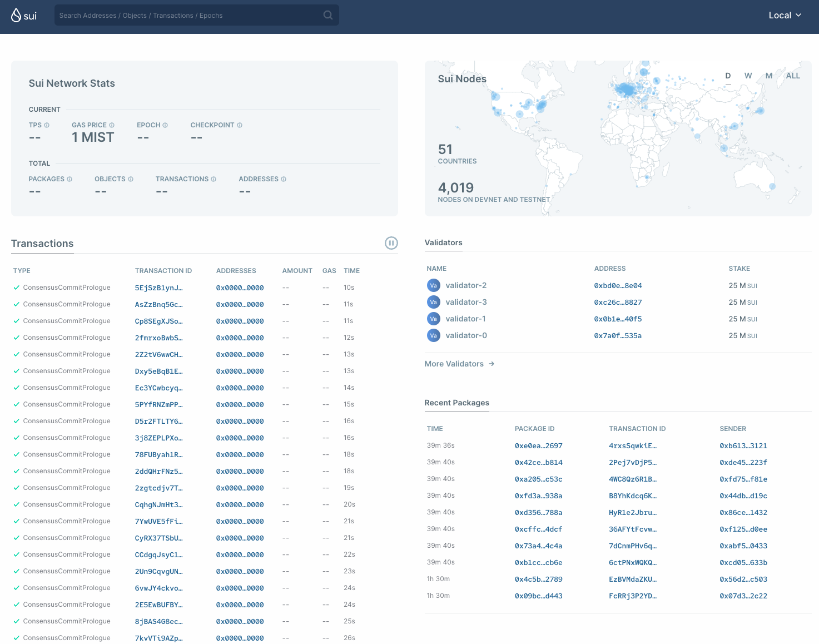The height and width of the screenshot is (644, 819).
Task: Click the arrow beside More Validators
Action: pos(492,364)
